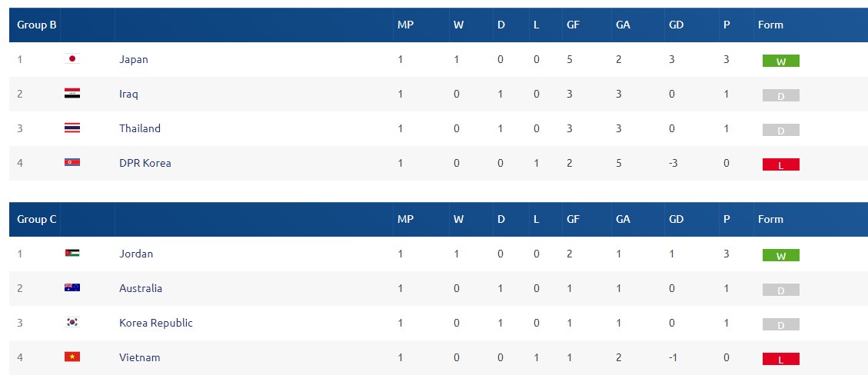Click the Group B header label
The image size is (868, 375).
[x=37, y=25]
